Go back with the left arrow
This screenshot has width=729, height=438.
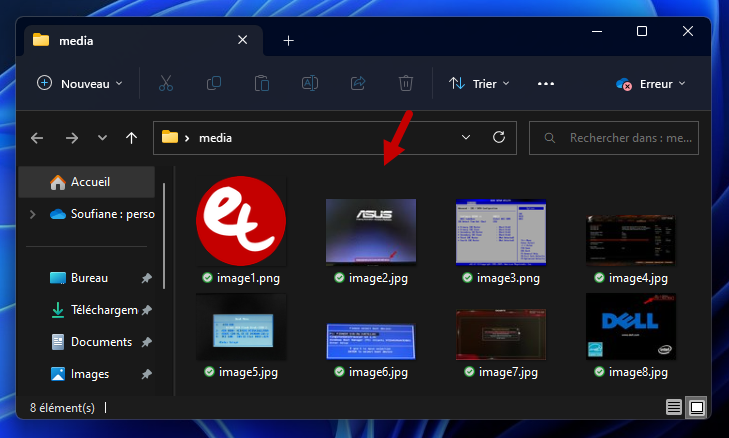click(37, 138)
